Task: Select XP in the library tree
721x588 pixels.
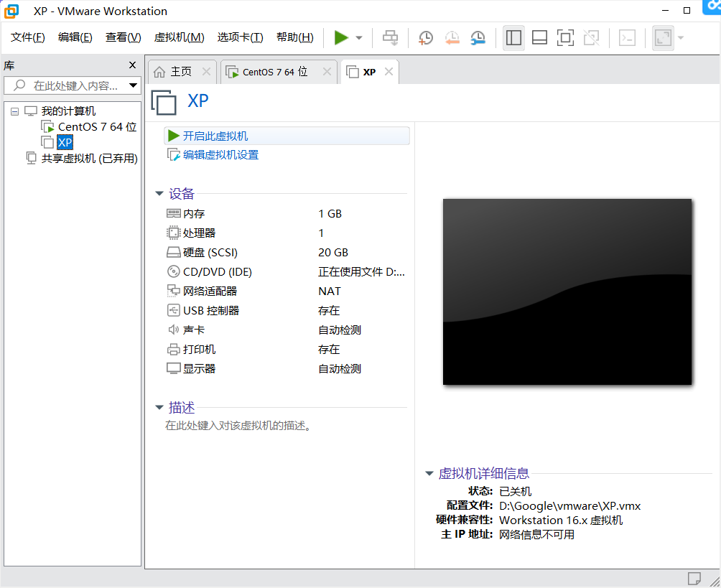Action: coord(65,143)
